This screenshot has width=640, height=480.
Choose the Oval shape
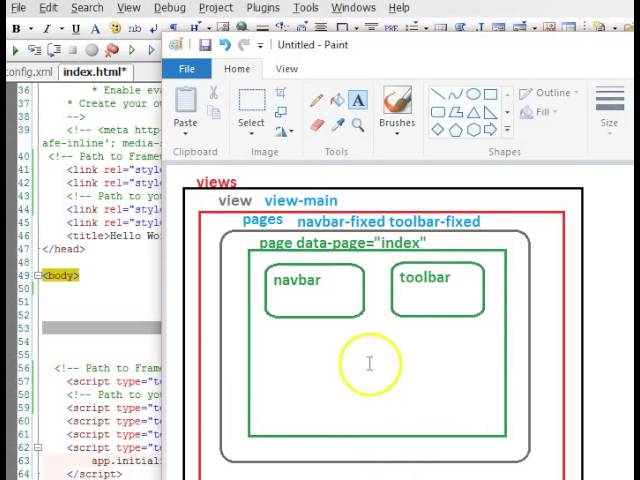click(x=473, y=94)
